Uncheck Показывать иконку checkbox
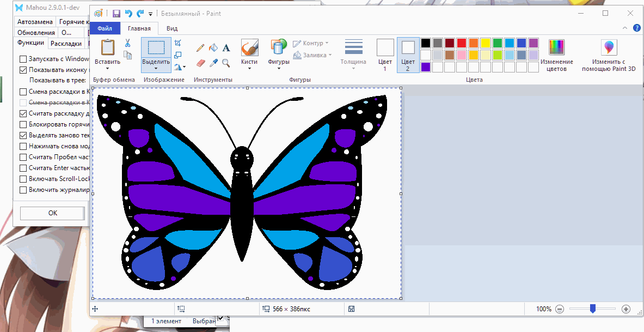Viewport: 644px width, 332px height. [23, 70]
